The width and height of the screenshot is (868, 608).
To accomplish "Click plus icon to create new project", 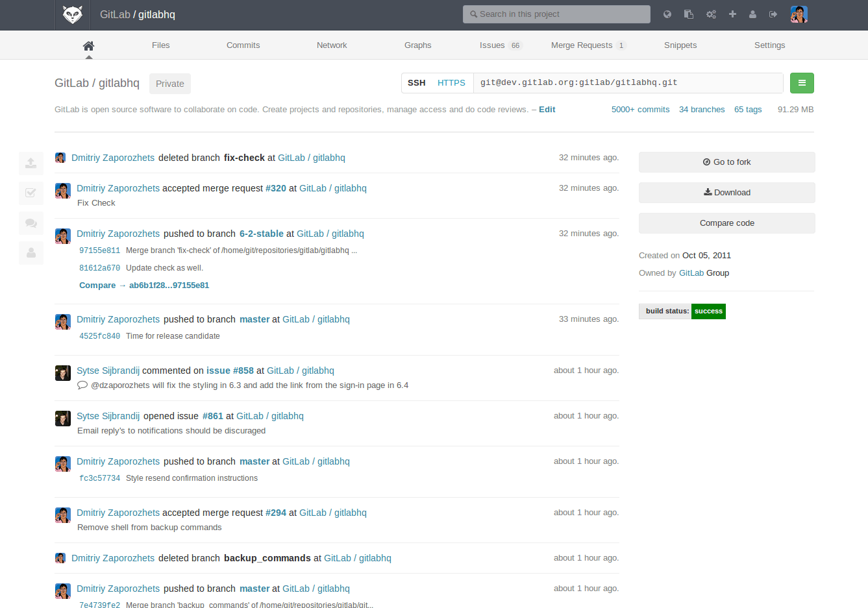I will pyautogui.click(x=732, y=14).
